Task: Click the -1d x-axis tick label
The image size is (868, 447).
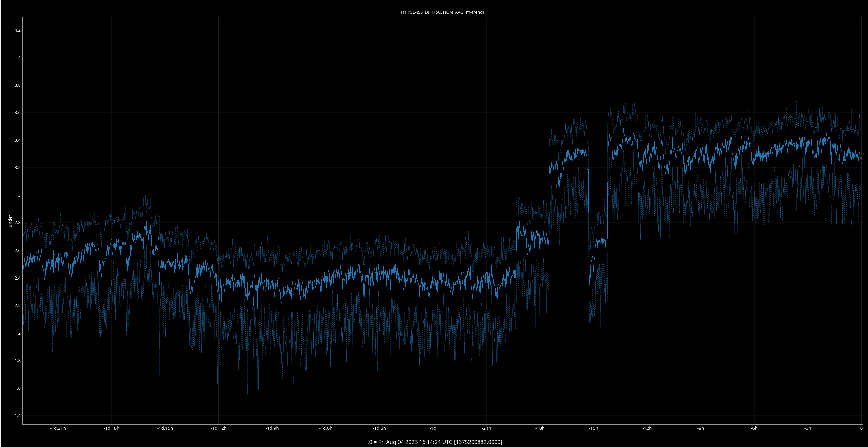Action: [x=433, y=428]
